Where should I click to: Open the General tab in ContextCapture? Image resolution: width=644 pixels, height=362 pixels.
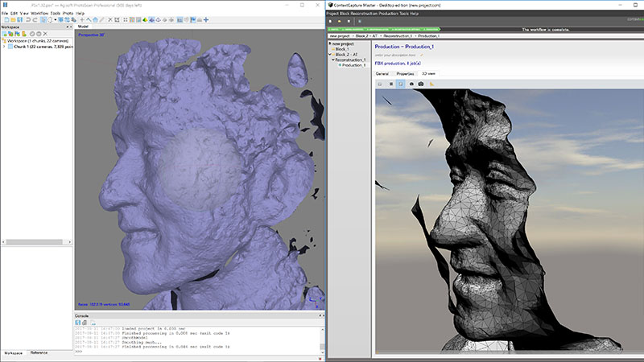382,74
